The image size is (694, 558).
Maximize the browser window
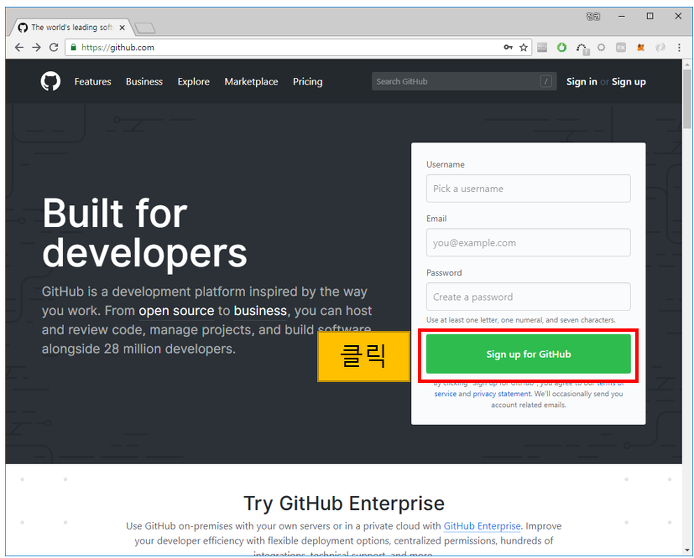pyautogui.click(x=650, y=16)
